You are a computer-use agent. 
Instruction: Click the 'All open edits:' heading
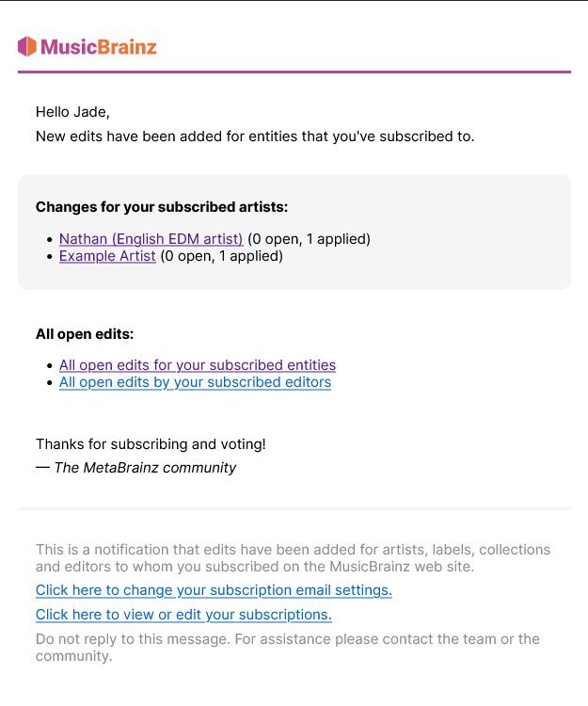pyautogui.click(x=85, y=334)
